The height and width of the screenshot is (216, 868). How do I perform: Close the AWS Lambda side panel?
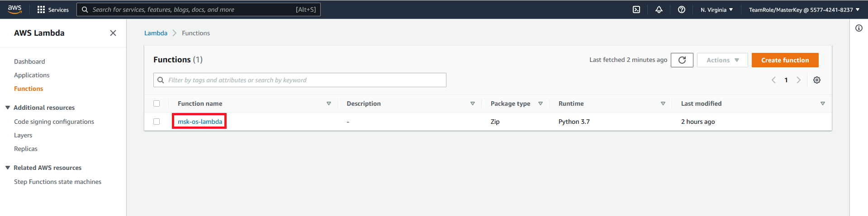[113, 33]
